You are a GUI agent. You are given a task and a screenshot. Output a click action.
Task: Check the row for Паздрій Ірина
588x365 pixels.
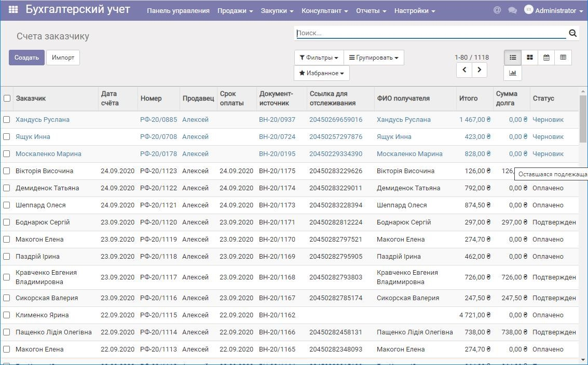tap(6, 256)
